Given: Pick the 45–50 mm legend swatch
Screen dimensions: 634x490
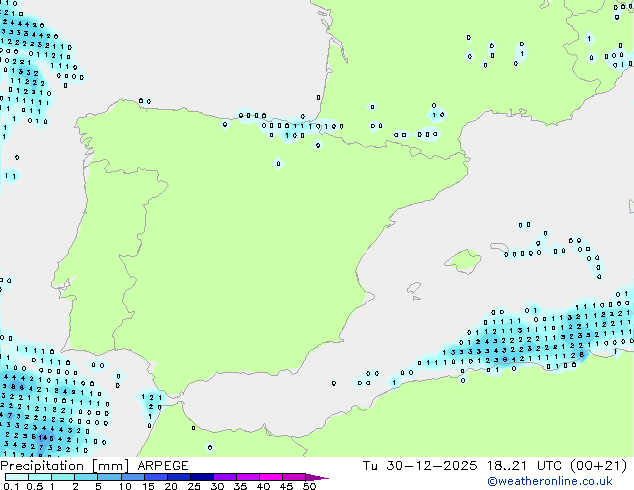Looking at the screenshot, I should (x=294, y=477).
